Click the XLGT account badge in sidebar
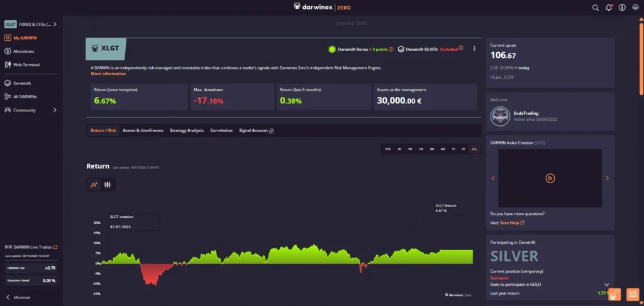Viewport: 644px width, 306px height. [x=10, y=25]
